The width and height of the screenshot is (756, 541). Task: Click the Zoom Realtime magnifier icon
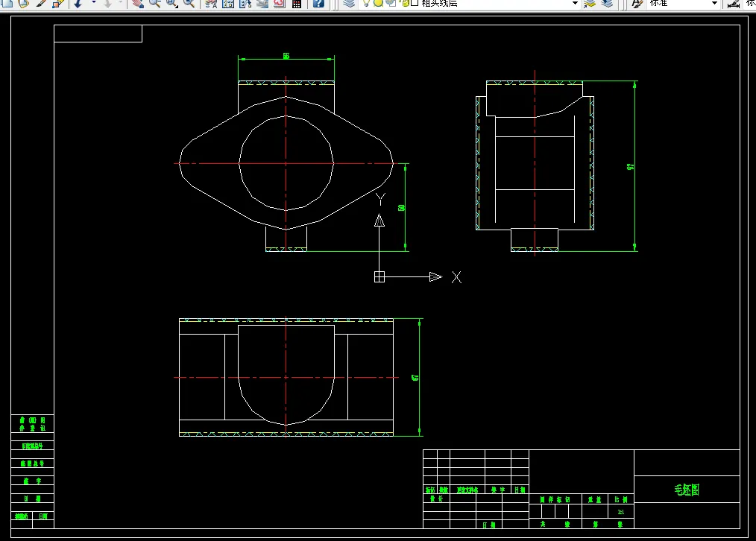point(155,4)
